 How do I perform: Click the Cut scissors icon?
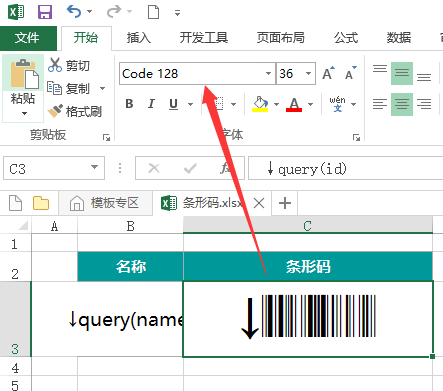coord(55,65)
